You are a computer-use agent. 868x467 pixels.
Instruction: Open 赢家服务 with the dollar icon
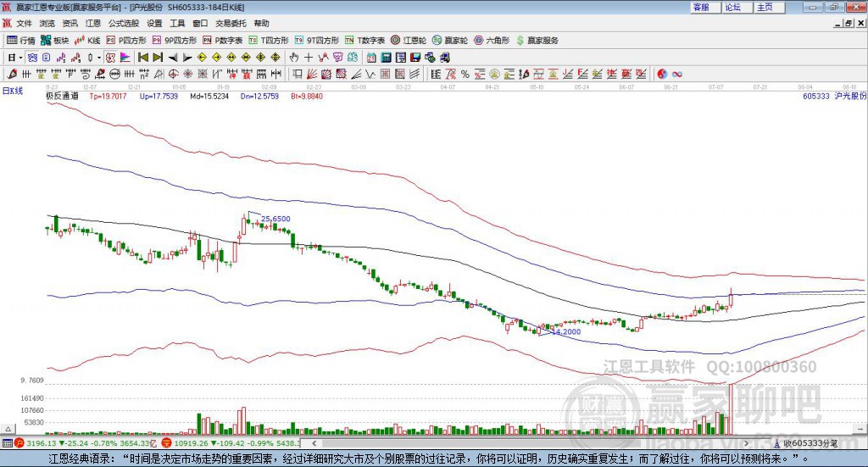(x=537, y=41)
